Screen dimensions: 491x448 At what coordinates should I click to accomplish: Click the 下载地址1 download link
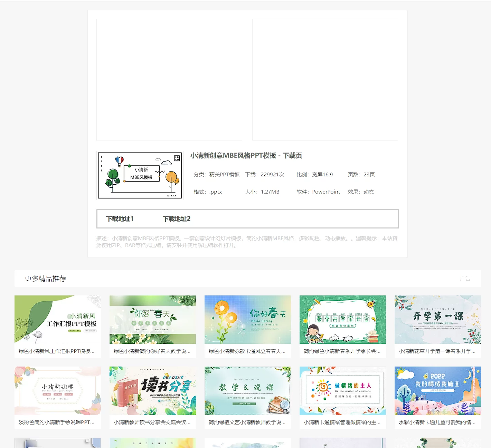tap(120, 219)
